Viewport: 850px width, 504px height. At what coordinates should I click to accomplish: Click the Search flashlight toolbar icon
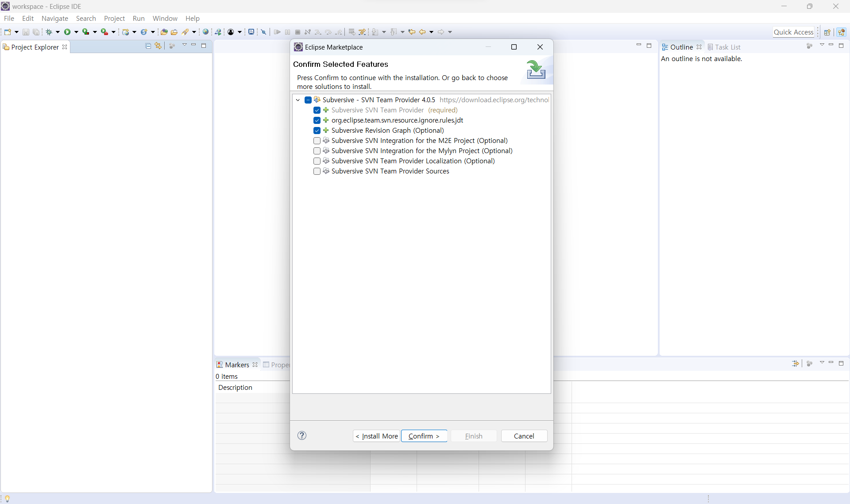pyautogui.click(x=185, y=32)
